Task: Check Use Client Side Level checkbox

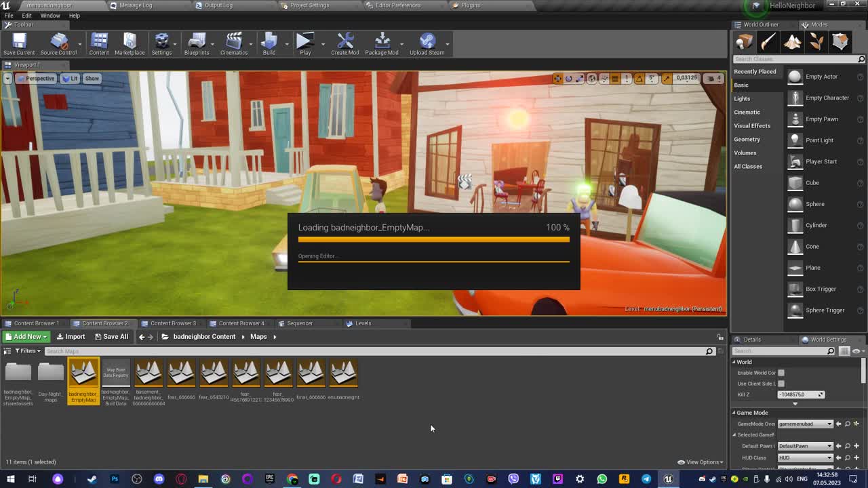Action: click(x=781, y=383)
